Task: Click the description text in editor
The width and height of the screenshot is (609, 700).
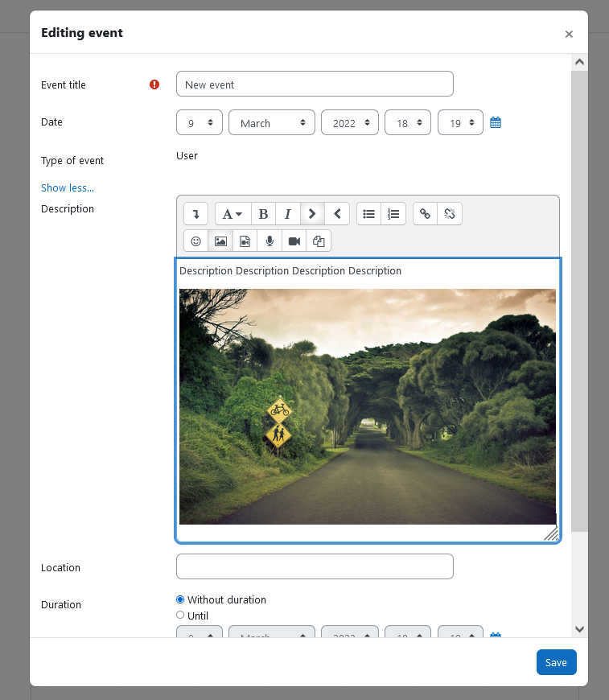Action: click(290, 270)
